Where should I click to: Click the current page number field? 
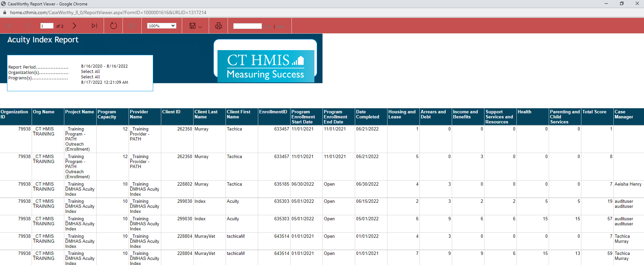click(x=47, y=26)
